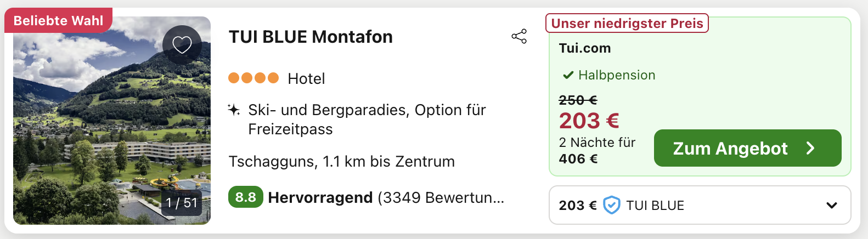Save hotel with the heart icon
The height and width of the screenshot is (239, 868).
pyautogui.click(x=182, y=44)
